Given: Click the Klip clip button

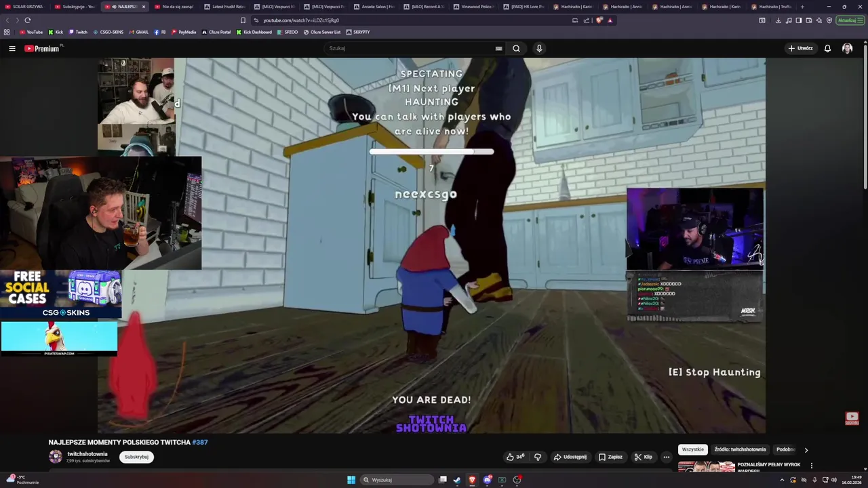Looking at the screenshot, I should pyautogui.click(x=643, y=457).
